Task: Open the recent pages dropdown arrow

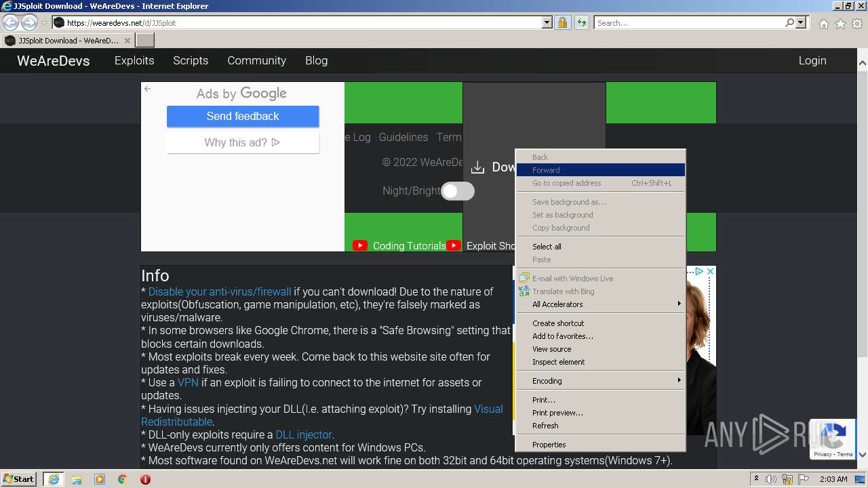Action: tap(44, 23)
